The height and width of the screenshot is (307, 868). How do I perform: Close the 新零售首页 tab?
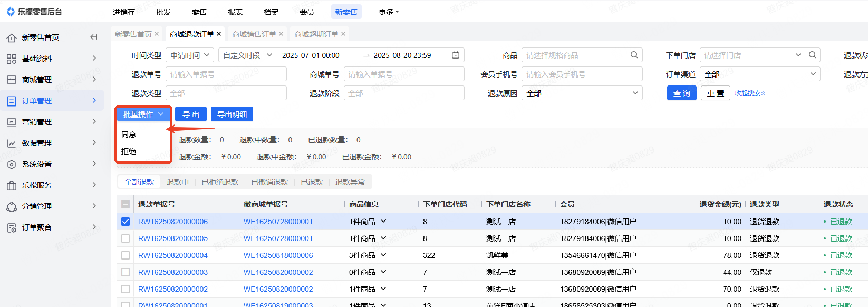[x=157, y=34]
